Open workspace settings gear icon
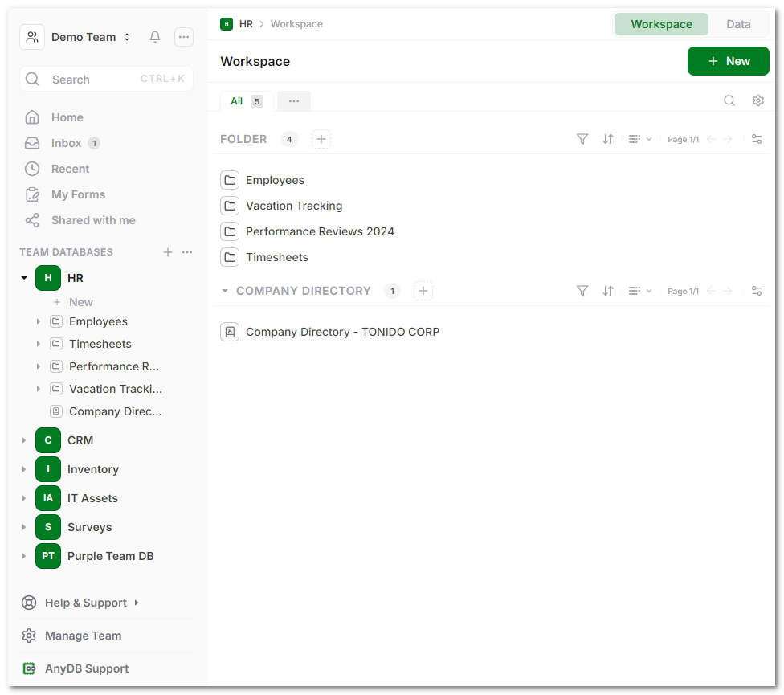 757,100
